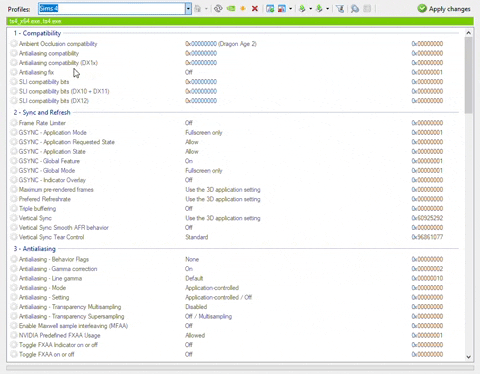Click the green ts4_x64.exe application bar
The width and height of the screenshot is (480, 374).
(x=240, y=21)
